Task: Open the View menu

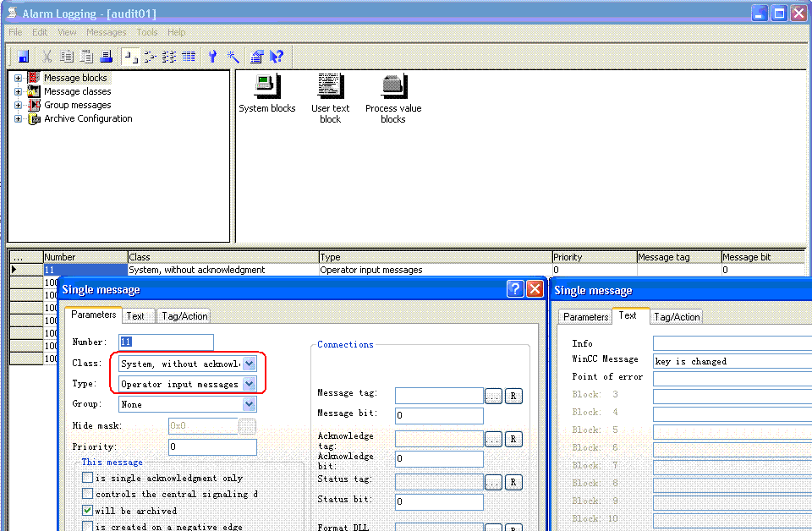Action: point(68,32)
